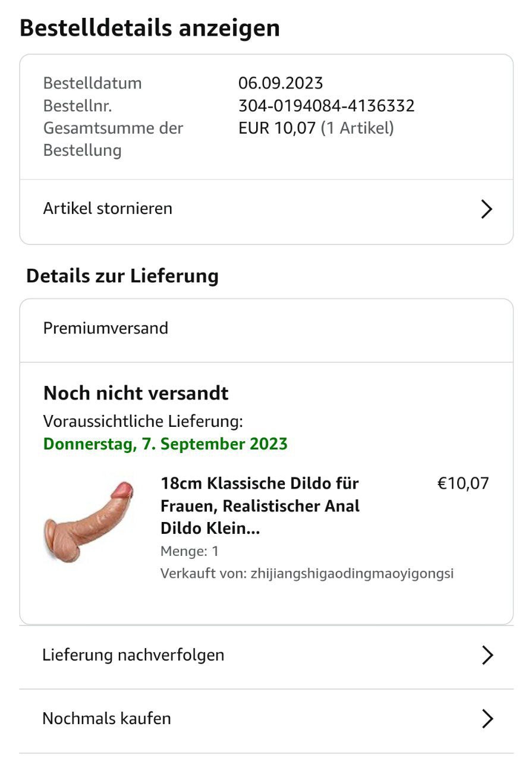The image size is (532, 761).
Task: Track the shipment with Lieferung nachverfolgen
Action: tap(133, 655)
